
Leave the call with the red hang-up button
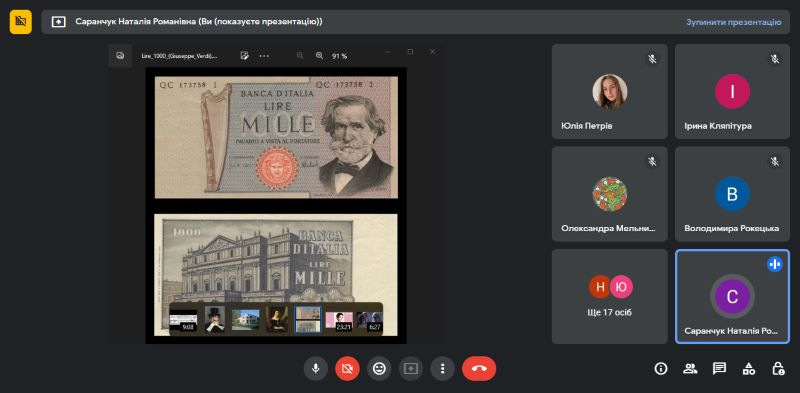(x=479, y=369)
